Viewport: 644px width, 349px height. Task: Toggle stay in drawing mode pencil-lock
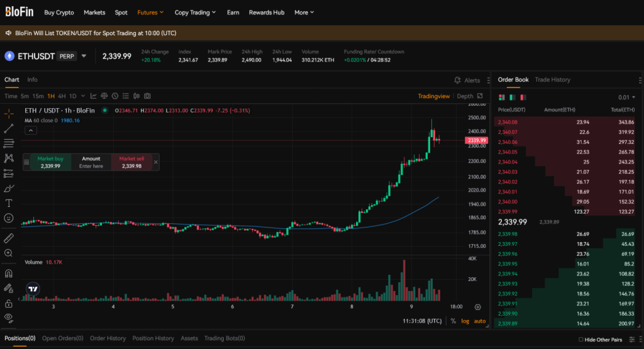coord(9,289)
